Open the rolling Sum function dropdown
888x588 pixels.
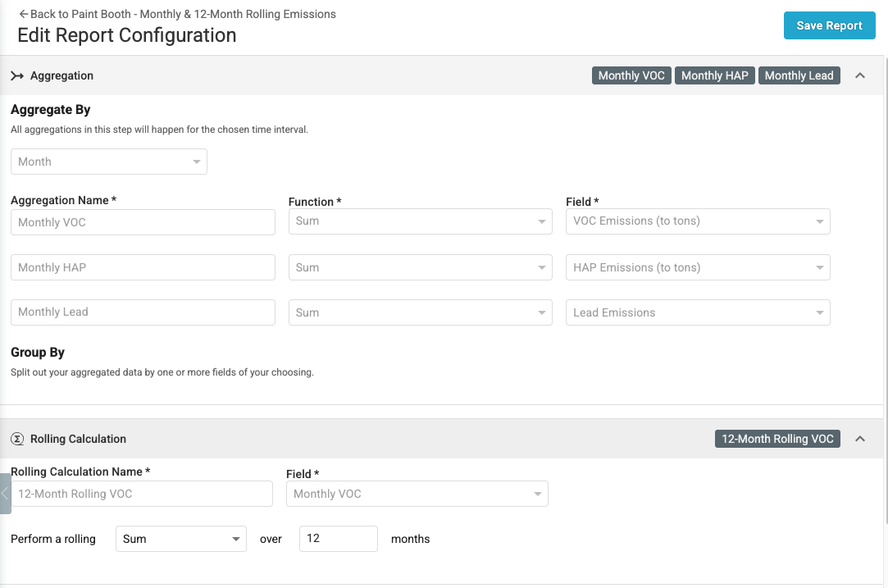[x=180, y=539]
